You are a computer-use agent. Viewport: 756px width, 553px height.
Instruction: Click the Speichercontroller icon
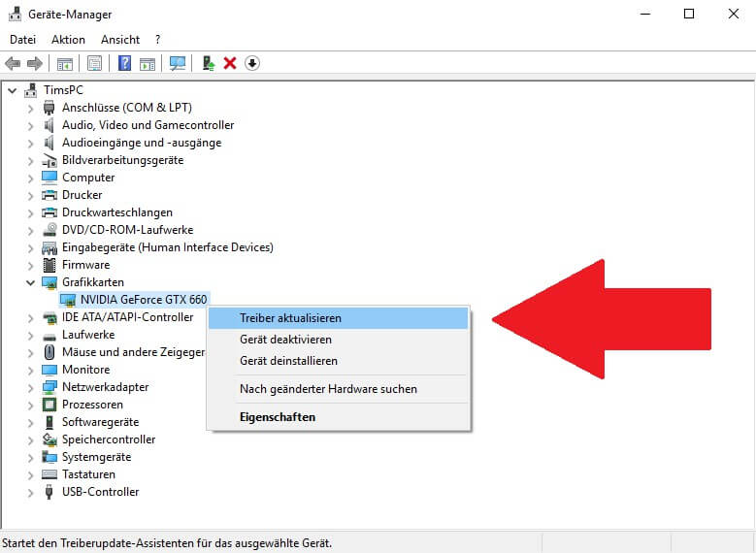tap(49, 439)
